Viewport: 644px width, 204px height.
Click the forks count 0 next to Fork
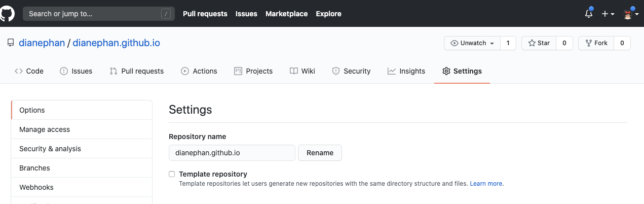[x=622, y=43]
